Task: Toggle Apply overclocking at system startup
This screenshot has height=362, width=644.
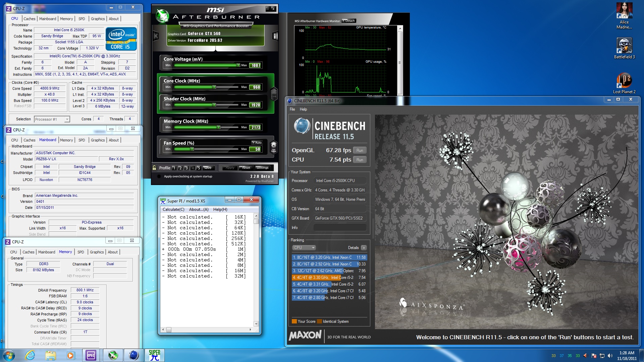Action: 158,176
